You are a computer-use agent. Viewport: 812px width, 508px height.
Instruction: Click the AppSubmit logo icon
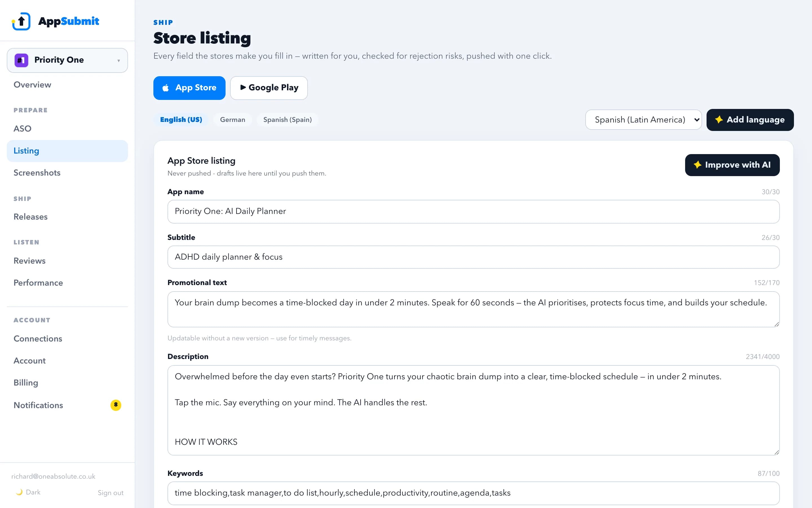21,21
